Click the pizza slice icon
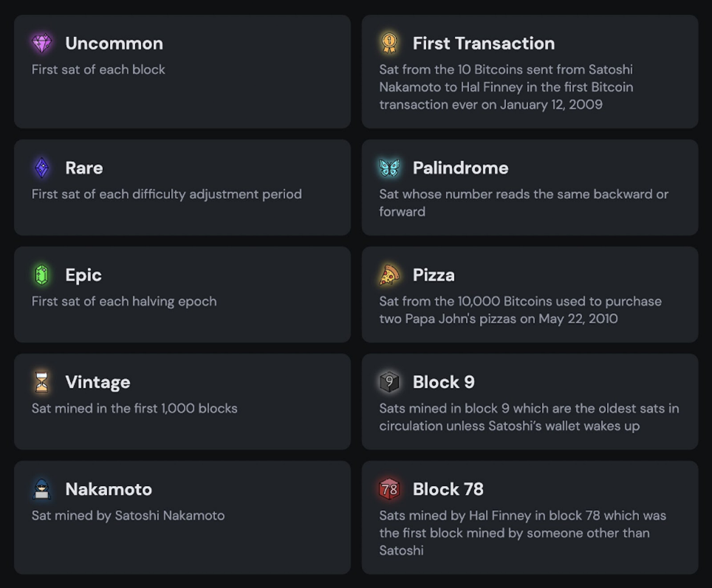 click(x=389, y=275)
